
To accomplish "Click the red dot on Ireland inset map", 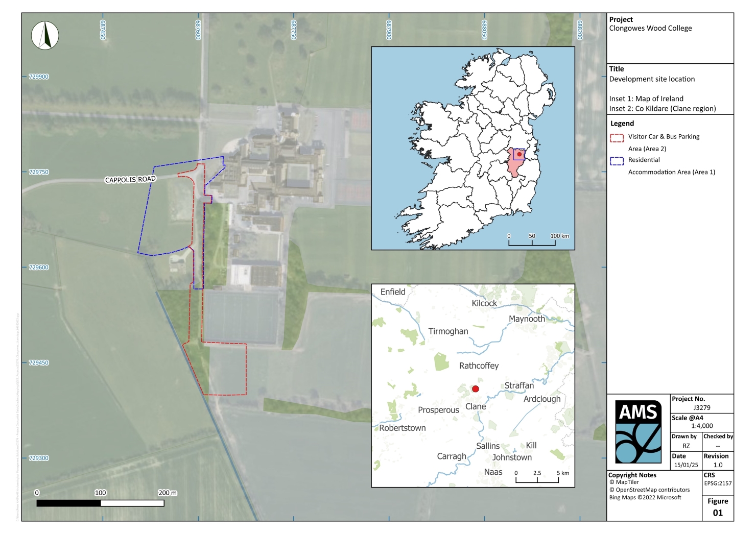I will pyautogui.click(x=519, y=154).
